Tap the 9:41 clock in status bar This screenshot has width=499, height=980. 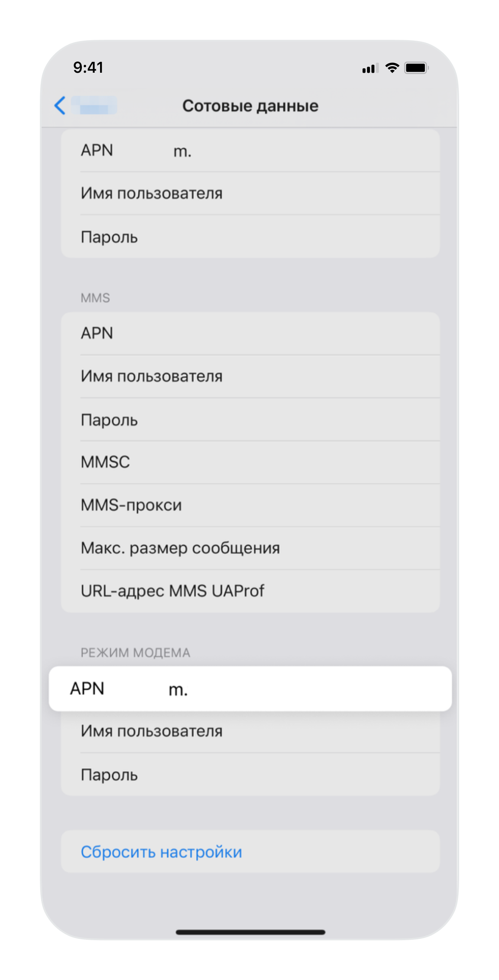[88, 68]
